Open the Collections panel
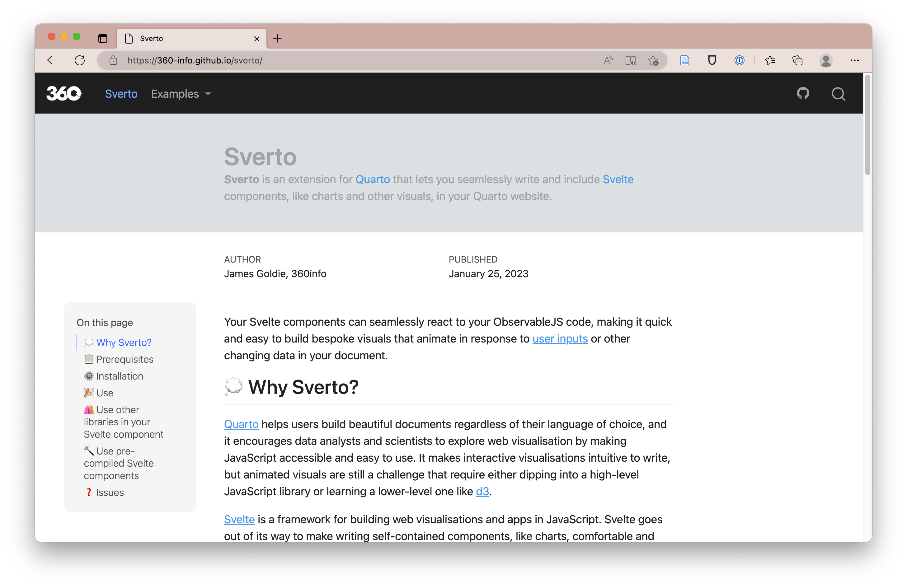Image resolution: width=907 pixels, height=588 pixels. 797,60
